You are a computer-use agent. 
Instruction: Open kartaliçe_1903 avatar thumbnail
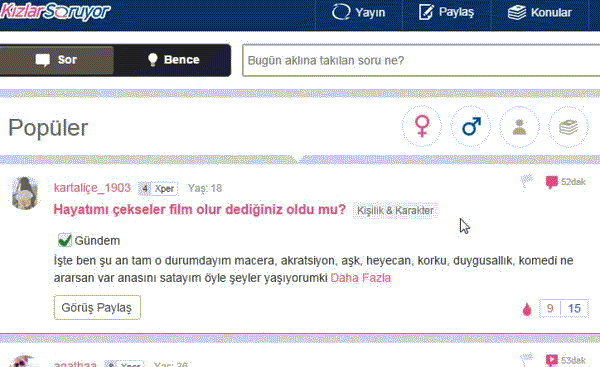[25, 193]
